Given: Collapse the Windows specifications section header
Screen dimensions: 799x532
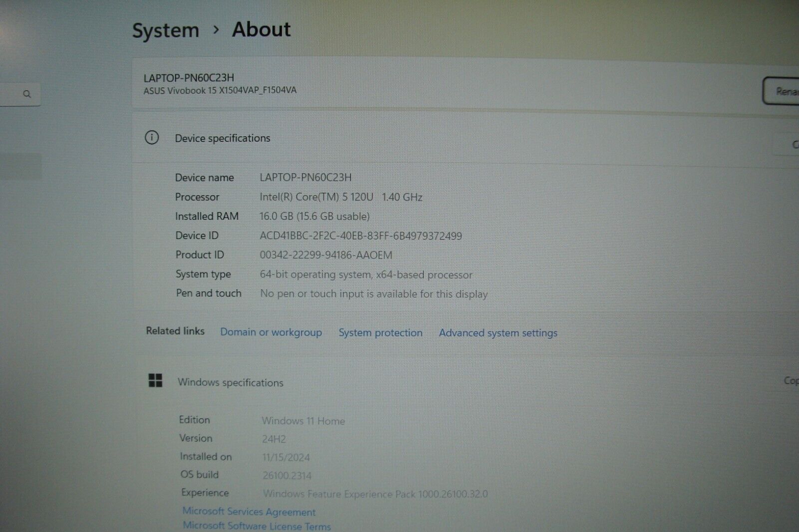Looking at the screenshot, I should click(465, 382).
